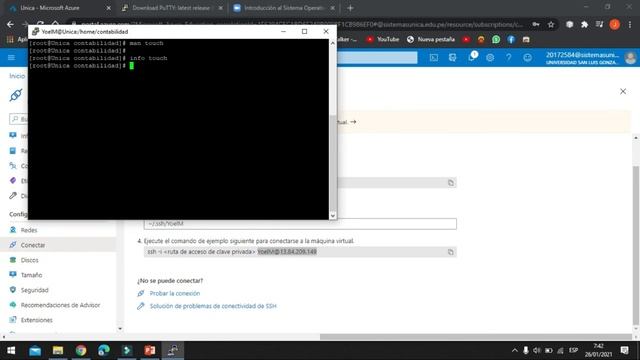Open a new browser tab

(350, 8)
